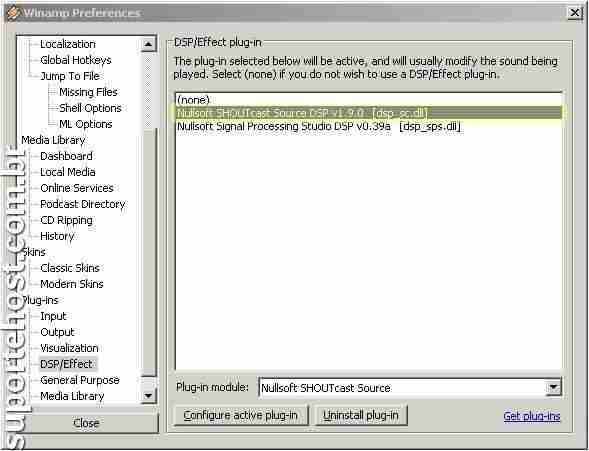Click Uninstall plug-in button

tap(361, 415)
